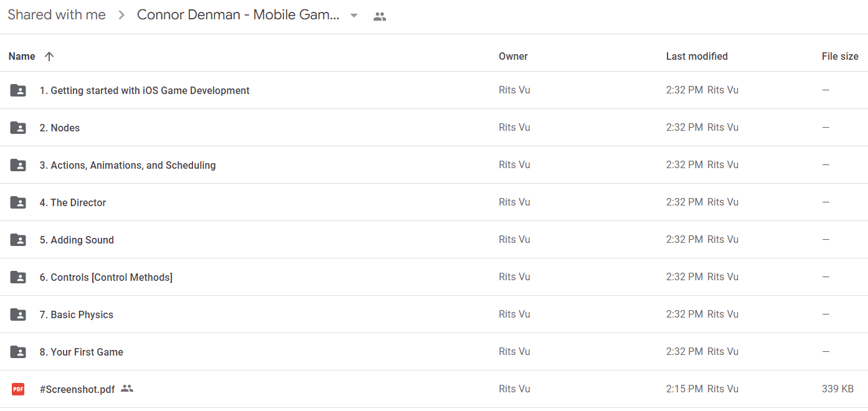
Task: Click the Owner column header
Action: (x=513, y=56)
